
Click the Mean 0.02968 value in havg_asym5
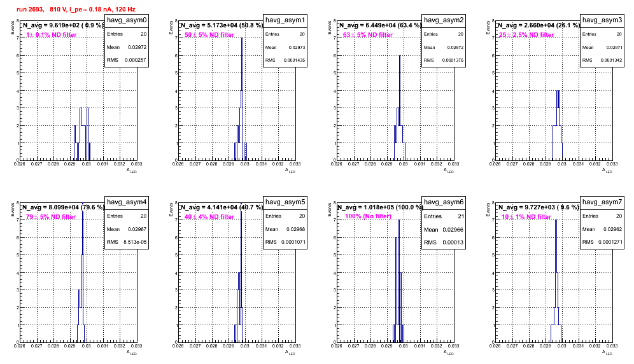295,229
